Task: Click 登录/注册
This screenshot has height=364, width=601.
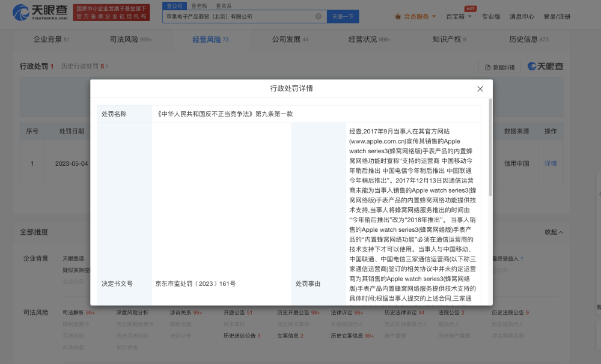Action: click(557, 16)
